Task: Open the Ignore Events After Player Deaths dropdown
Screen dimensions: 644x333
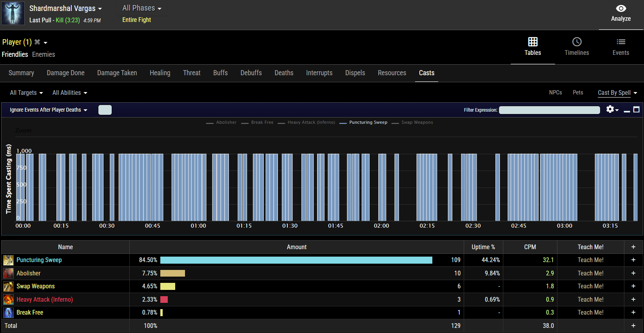Action: click(x=49, y=110)
